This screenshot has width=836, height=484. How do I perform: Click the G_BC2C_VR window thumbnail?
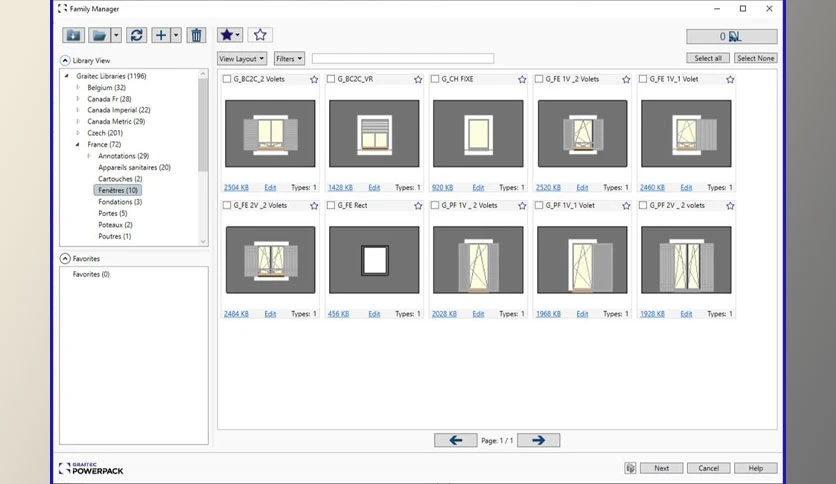[x=374, y=133]
